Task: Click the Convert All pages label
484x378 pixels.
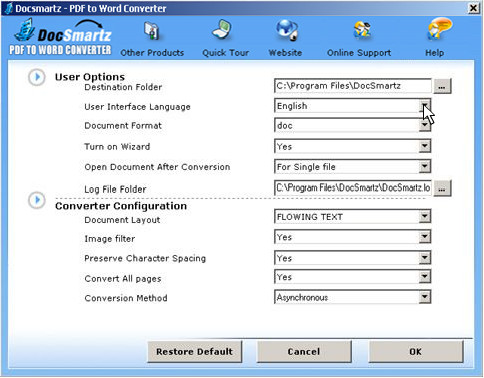Action: [123, 279]
